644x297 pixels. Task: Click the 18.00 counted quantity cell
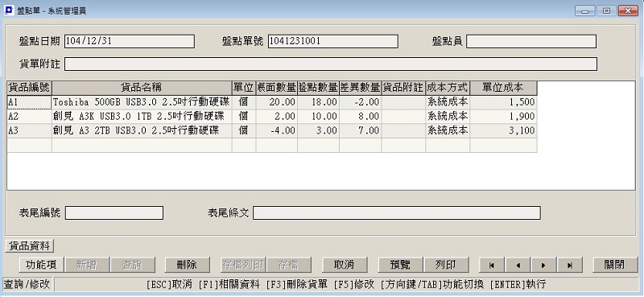pos(318,102)
